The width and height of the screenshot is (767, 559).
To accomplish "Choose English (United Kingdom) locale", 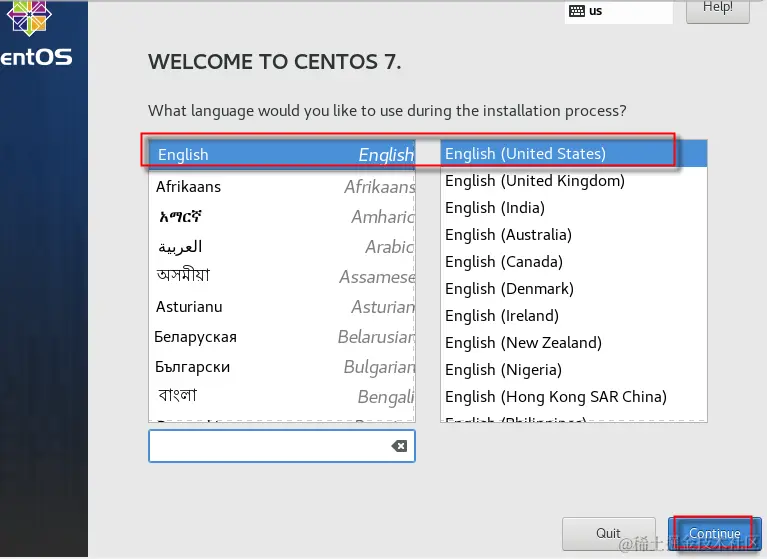I will click(x=574, y=180).
